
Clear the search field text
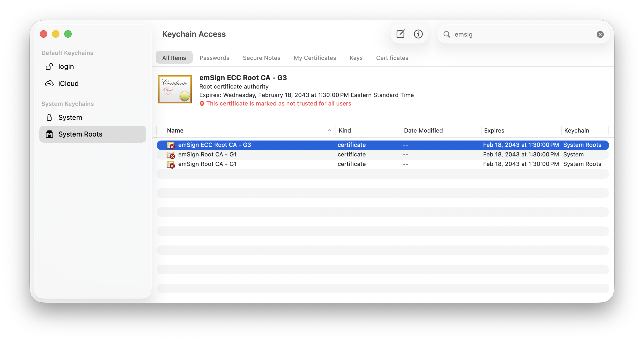click(600, 34)
